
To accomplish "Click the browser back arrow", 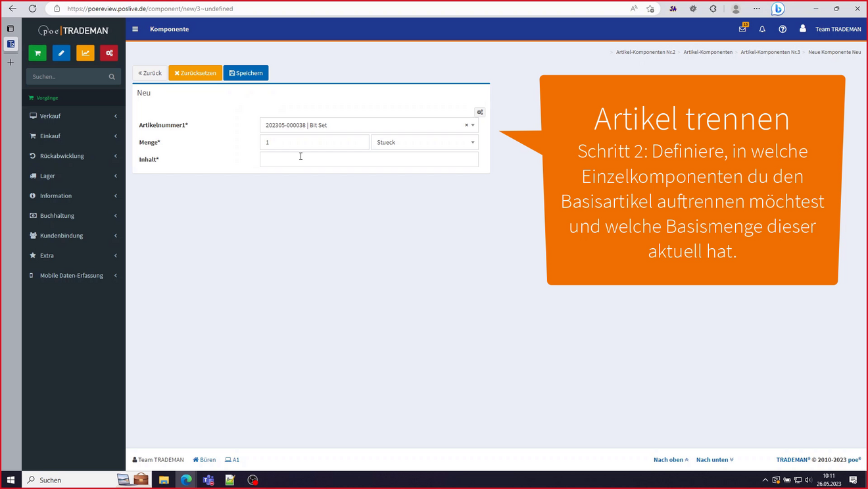I will pyautogui.click(x=12, y=9).
